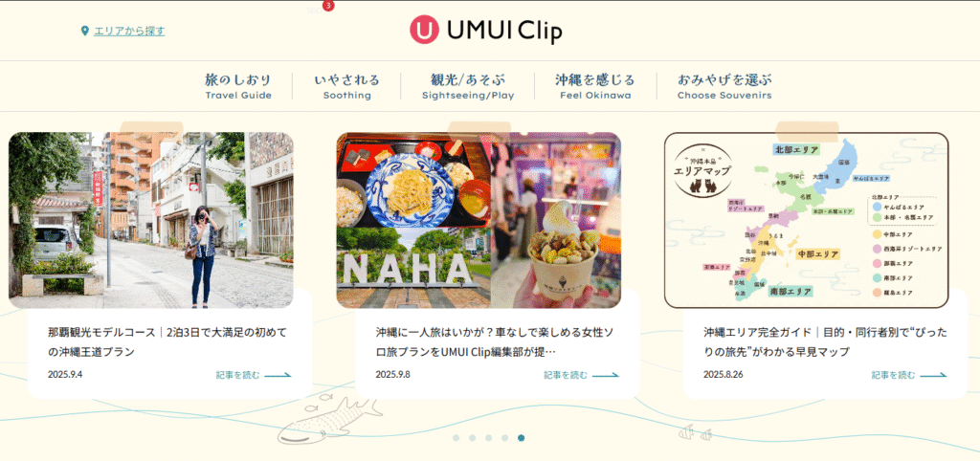Click the エリアから探す link

point(129,31)
